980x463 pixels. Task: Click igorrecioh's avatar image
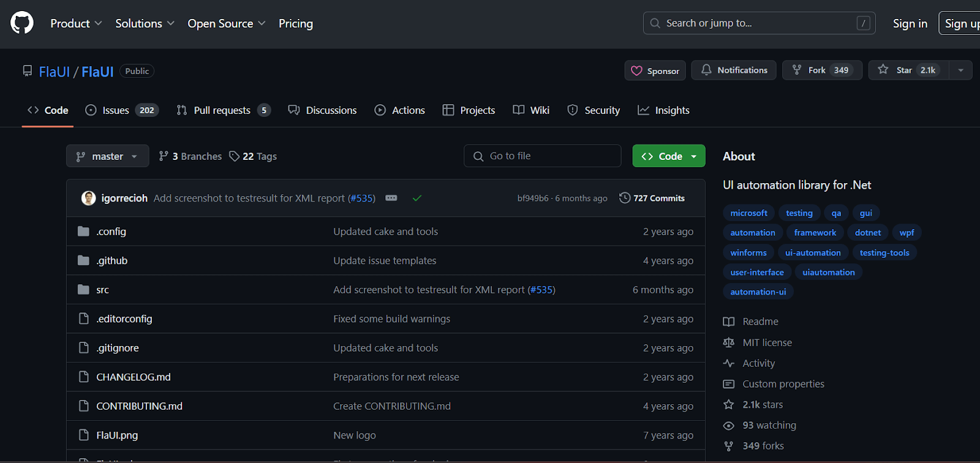[x=89, y=198]
